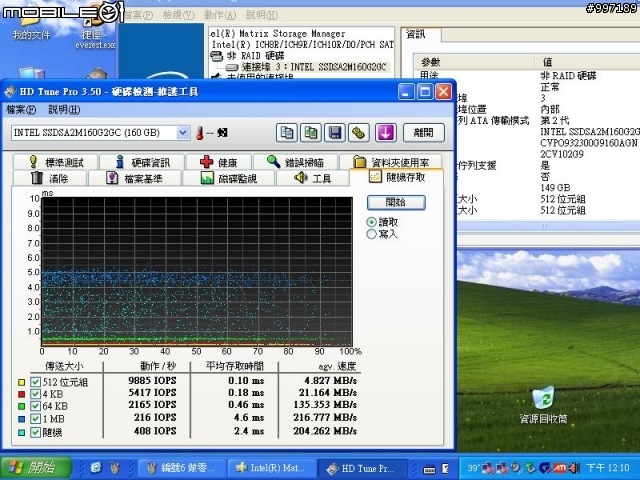Open the 檔案 menu in HD Tune
Viewport: 640px width, 480px height.
coord(21,110)
